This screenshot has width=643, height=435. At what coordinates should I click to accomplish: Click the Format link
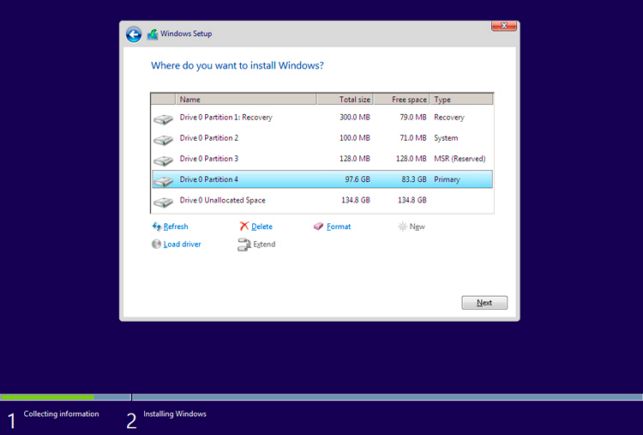coord(339,226)
